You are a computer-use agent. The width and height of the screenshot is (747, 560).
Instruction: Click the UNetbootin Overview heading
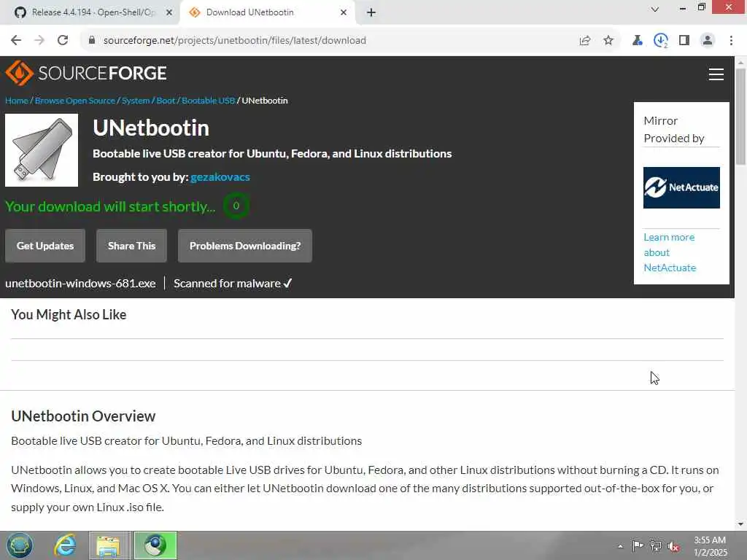(x=83, y=416)
